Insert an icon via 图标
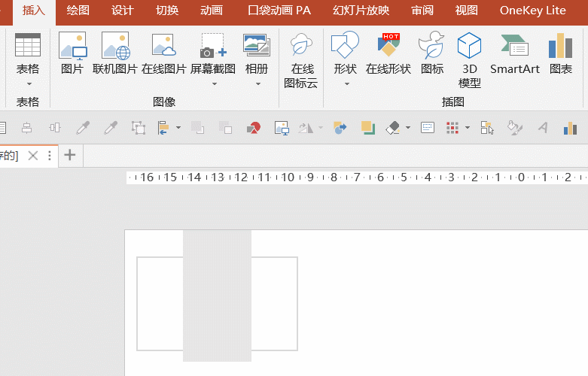 [x=432, y=53]
